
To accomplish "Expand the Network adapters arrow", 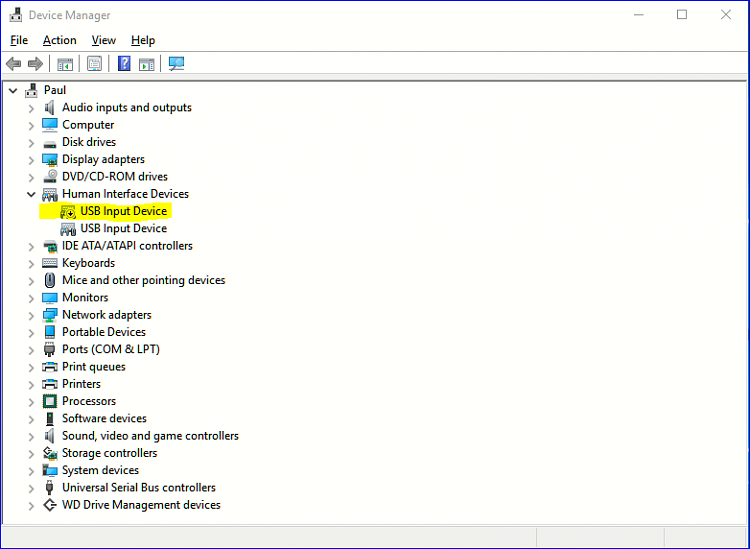I will click(31, 316).
